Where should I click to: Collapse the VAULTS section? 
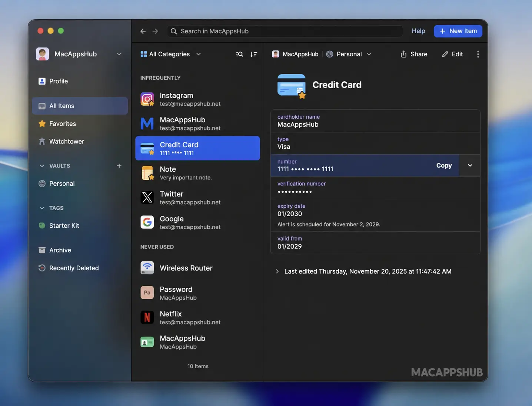coord(42,166)
